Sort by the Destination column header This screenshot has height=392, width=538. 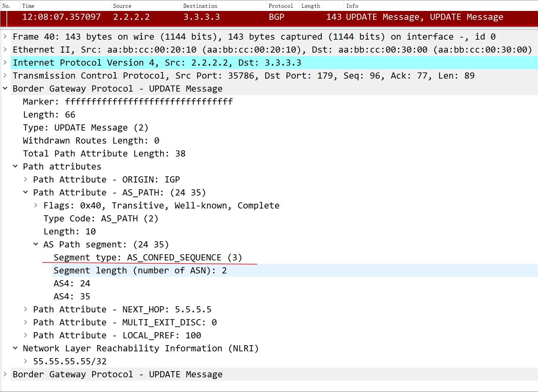(x=224, y=6)
